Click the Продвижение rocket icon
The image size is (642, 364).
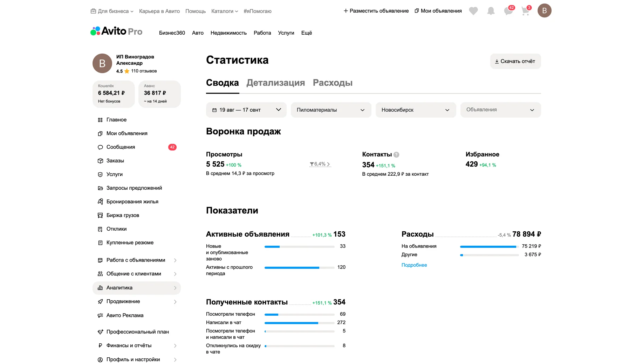(100, 302)
